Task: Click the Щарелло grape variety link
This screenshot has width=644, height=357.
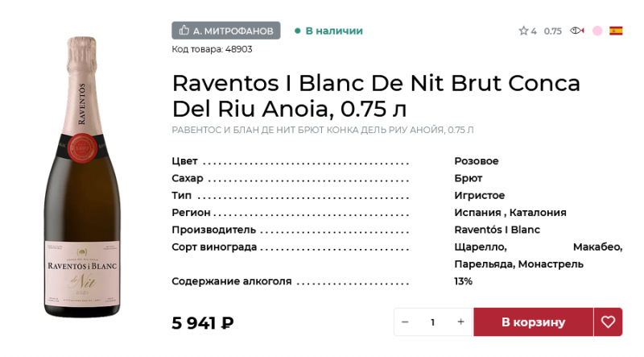Action: click(x=480, y=247)
